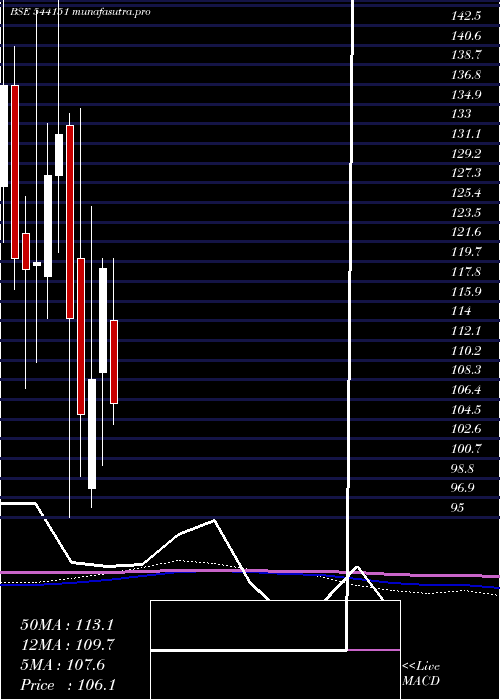Click the 117.8 price axis label
Image resolution: width=500 pixels, height=700 pixels.
pos(466,272)
